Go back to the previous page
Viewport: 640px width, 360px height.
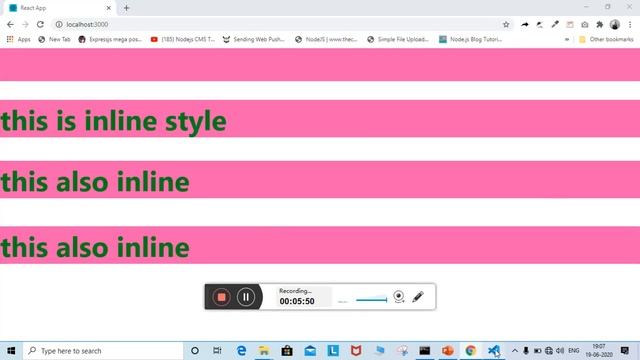click(x=10, y=24)
